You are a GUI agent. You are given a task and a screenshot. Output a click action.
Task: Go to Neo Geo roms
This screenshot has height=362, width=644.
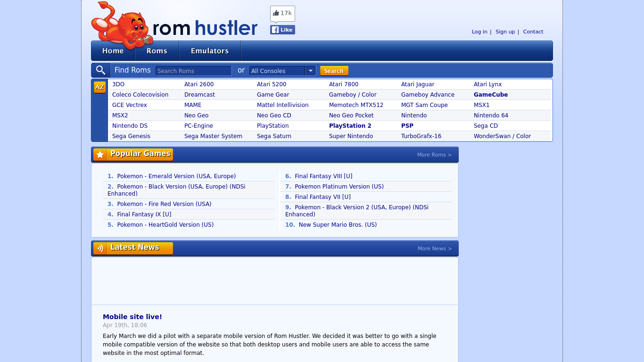point(196,115)
